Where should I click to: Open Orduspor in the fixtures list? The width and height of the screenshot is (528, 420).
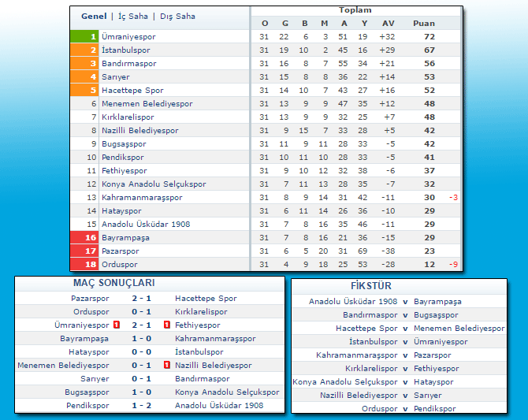pyautogui.click(x=380, y=409)
